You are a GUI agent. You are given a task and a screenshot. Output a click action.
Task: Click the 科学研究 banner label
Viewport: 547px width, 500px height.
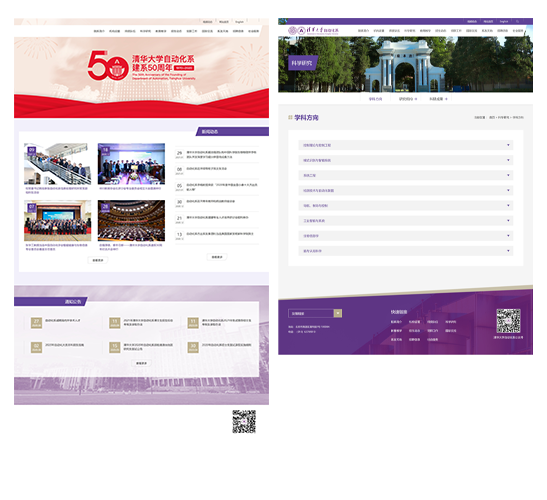(x=302, y=63)
